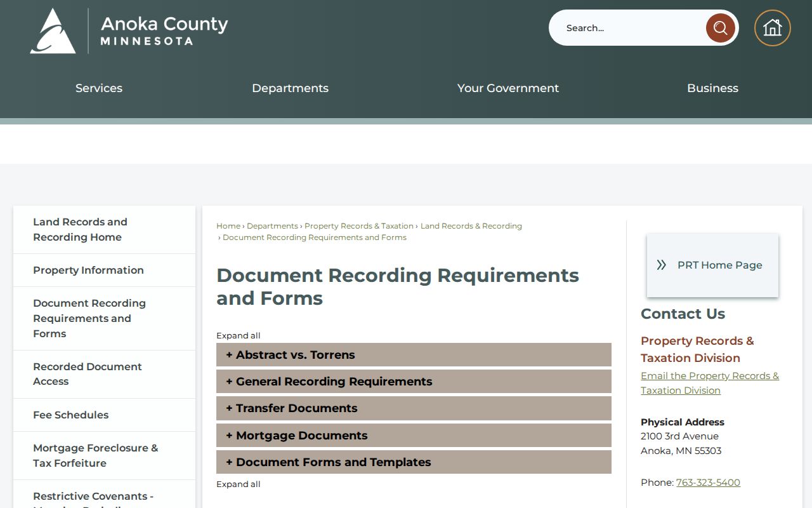
Task: Click the Property Records & Taxation Division heading
Action: [697, 349]
